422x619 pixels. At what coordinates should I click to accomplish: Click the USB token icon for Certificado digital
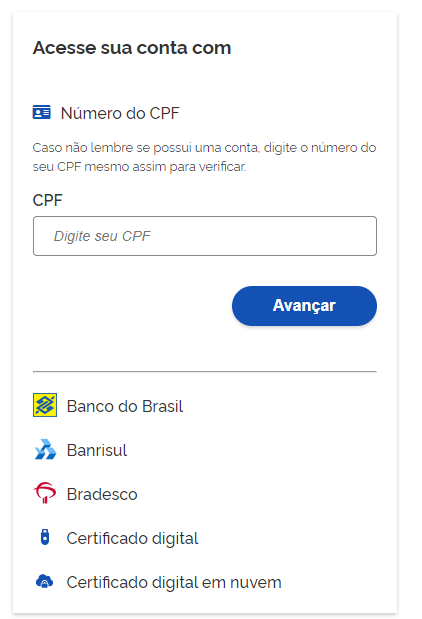pos(45,537)
